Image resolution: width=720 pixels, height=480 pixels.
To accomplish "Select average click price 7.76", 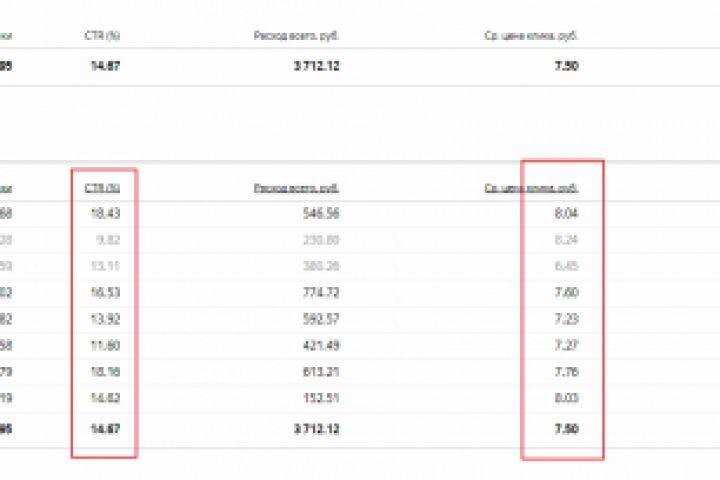I will click(565, 372).
